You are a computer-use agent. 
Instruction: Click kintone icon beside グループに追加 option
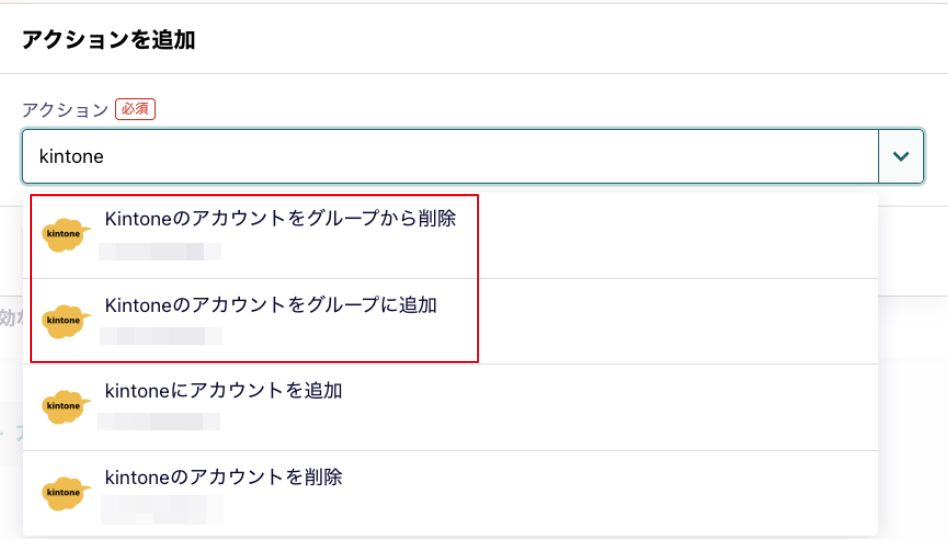(x=66, y=321)
